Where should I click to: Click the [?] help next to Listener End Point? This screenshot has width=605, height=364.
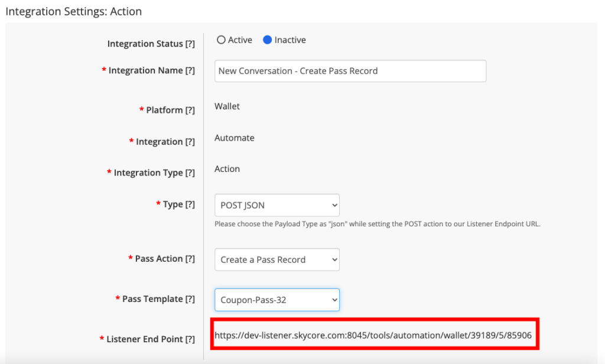click(190, 339)
